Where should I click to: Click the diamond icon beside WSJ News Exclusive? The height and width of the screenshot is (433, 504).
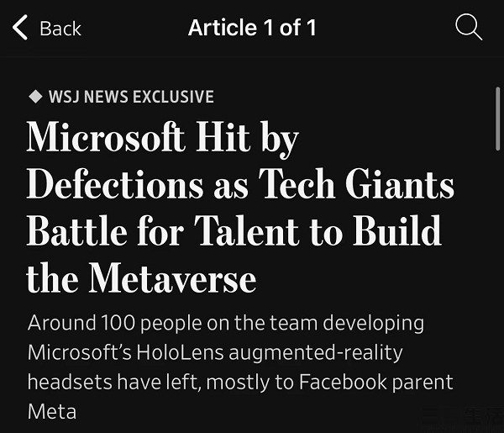coord(35,97)
